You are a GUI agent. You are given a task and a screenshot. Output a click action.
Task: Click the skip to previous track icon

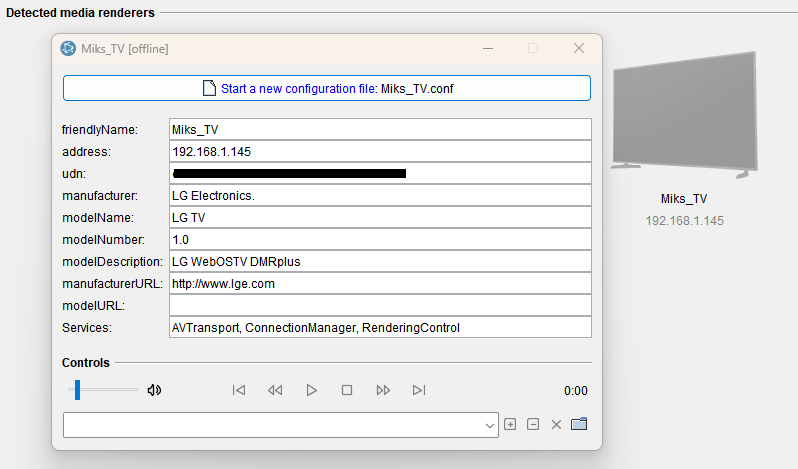coord(239,390)
